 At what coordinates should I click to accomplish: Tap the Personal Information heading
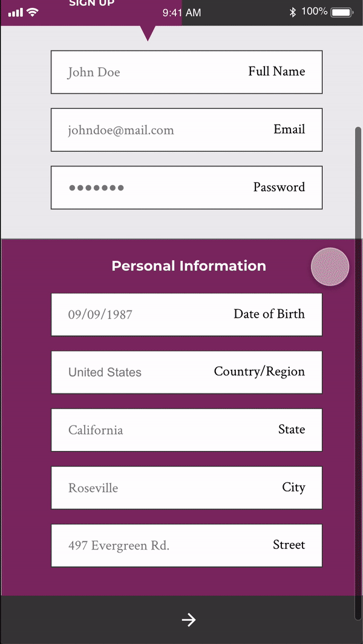[x=189, y=266]
